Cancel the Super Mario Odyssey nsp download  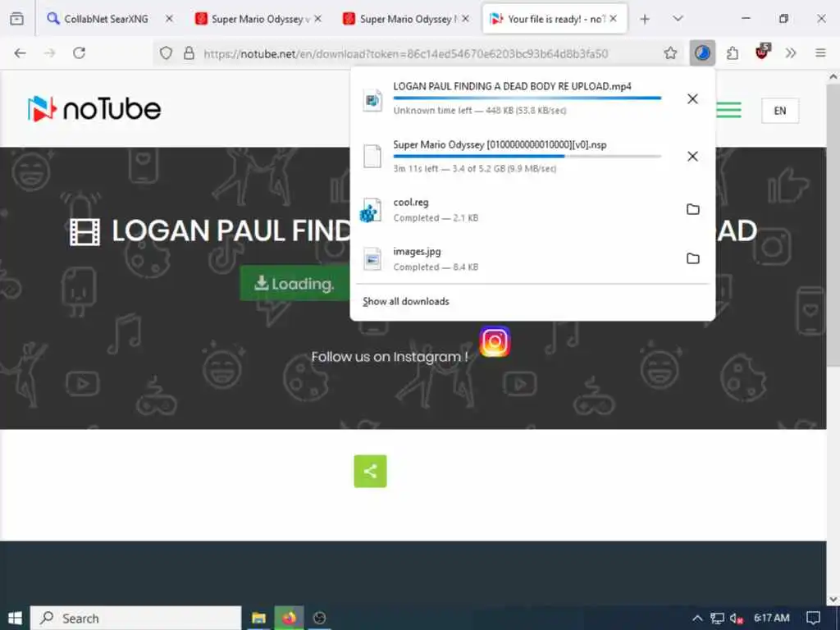pos(692,156)
